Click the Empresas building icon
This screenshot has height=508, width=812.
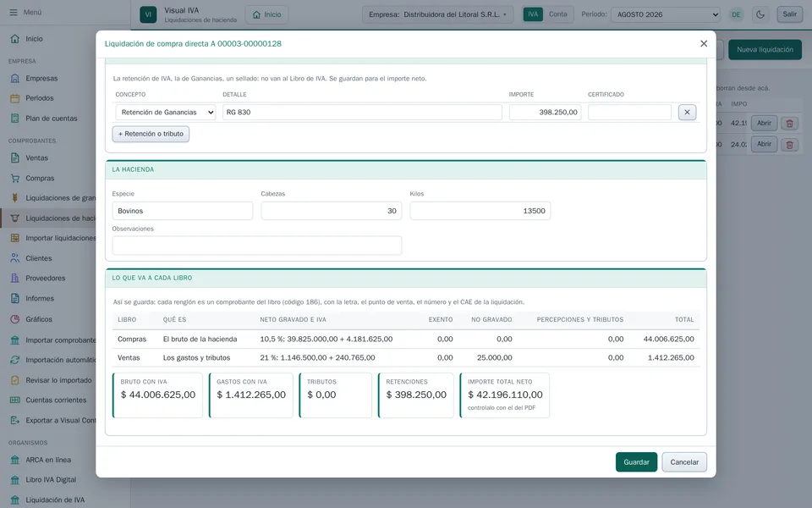15,78
